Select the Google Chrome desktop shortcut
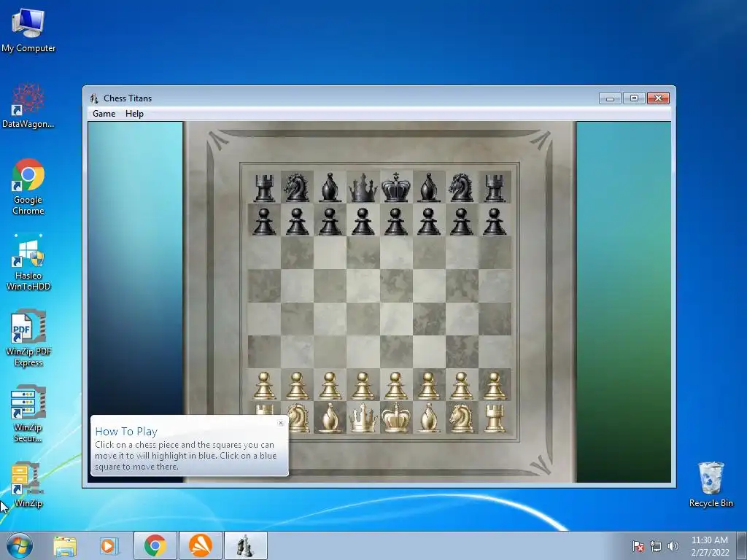 [28, 187]
